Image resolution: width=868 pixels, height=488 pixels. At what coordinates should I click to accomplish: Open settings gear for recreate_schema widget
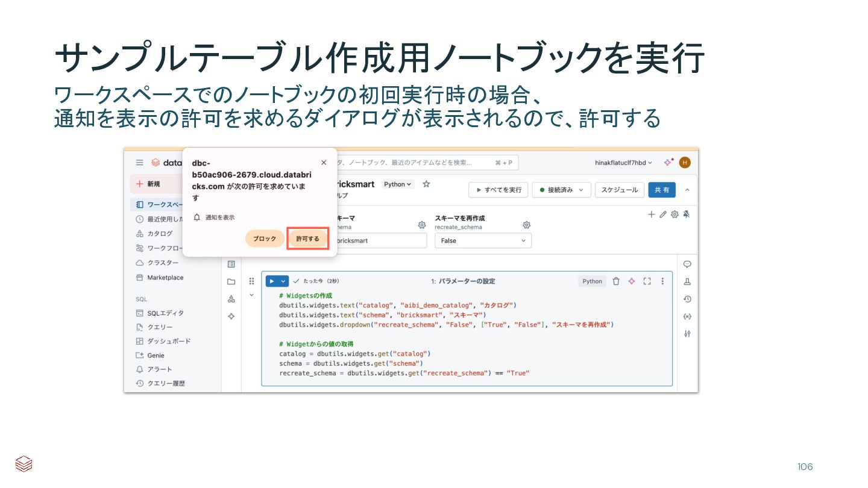click(x=526, y=225)
